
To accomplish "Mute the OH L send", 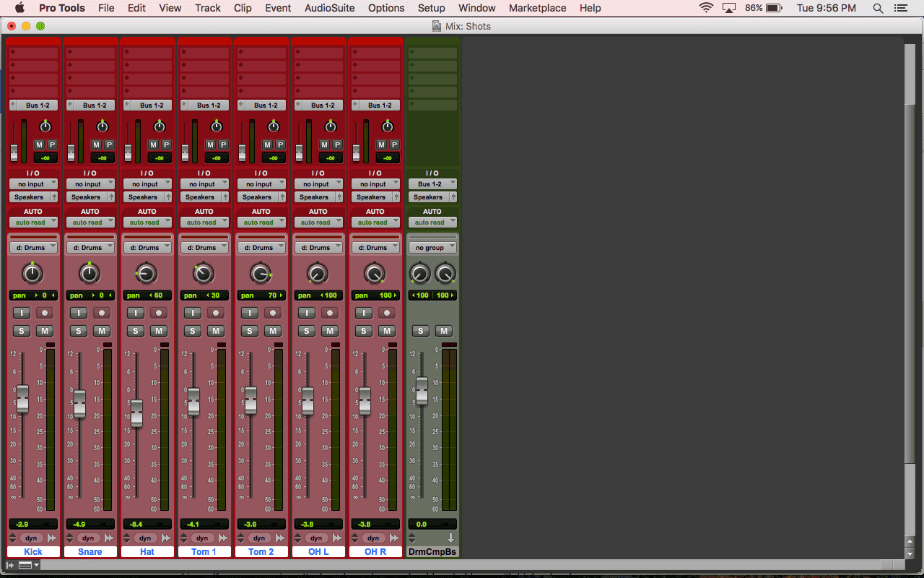I will 325,144.
